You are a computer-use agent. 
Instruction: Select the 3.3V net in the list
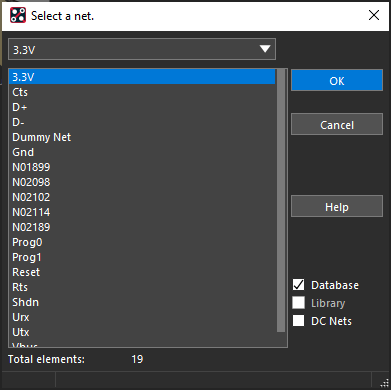[142, 77]
